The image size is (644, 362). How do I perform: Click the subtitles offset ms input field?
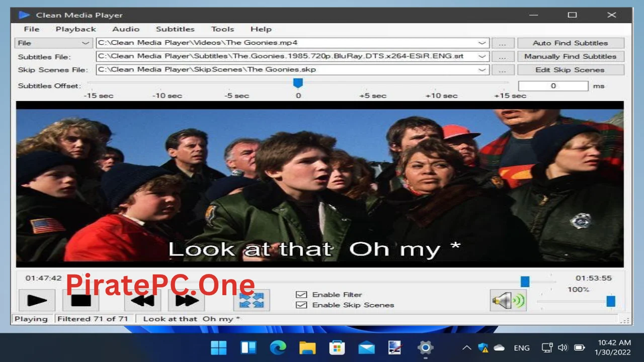point(553,86)
